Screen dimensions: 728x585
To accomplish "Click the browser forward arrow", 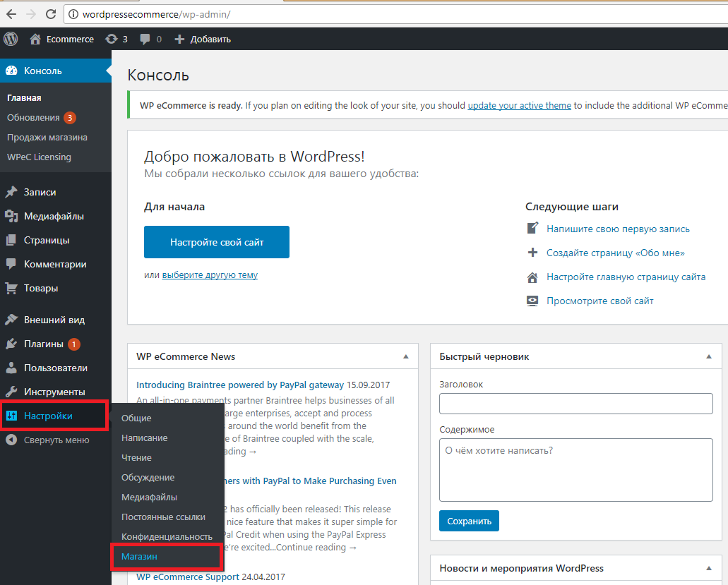I will 31,14.
